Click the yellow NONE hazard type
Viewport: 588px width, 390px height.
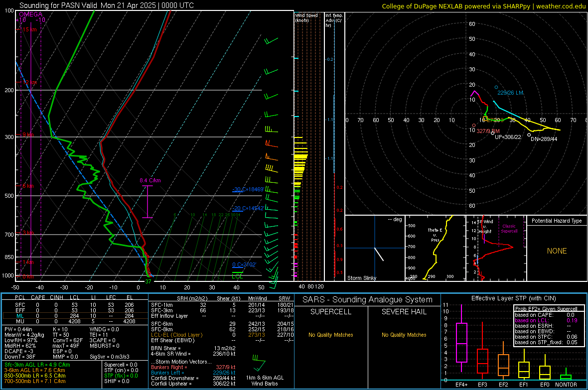tap(557, 251)
